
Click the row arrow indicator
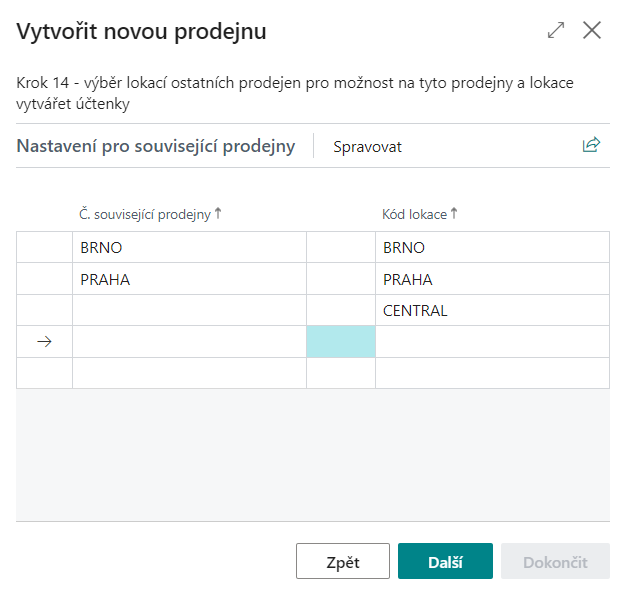pyautogui.click(x=44, y=342)
